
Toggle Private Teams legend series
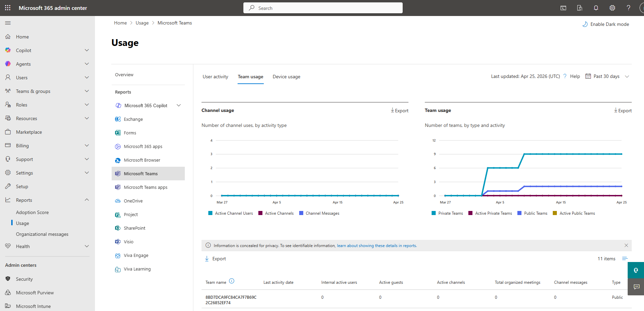coord(447,213)
